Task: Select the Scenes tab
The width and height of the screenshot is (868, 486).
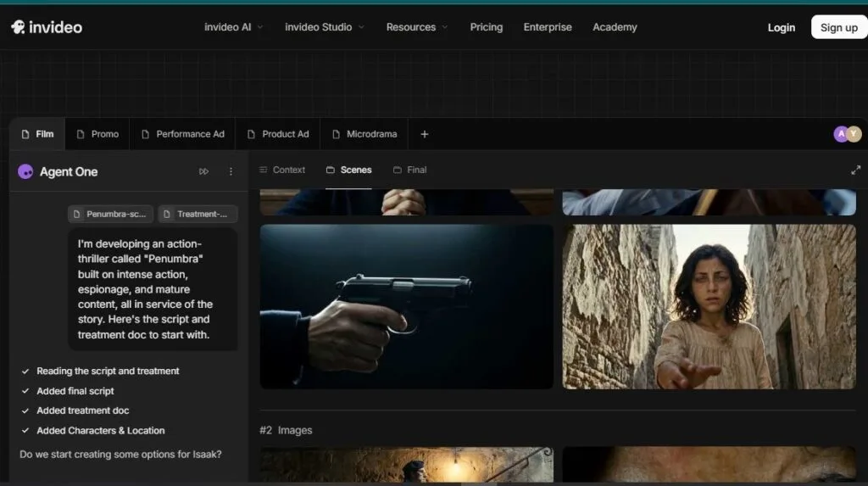Action: pyautogui.click(x=348, y=170)
